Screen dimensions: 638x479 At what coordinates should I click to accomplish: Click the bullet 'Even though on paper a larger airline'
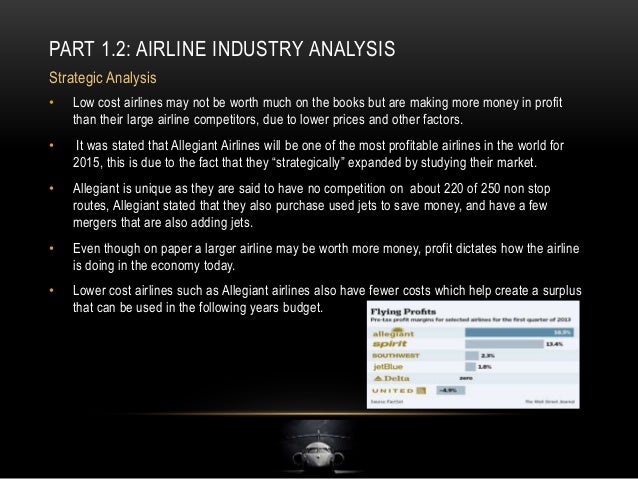pos(326,257)
